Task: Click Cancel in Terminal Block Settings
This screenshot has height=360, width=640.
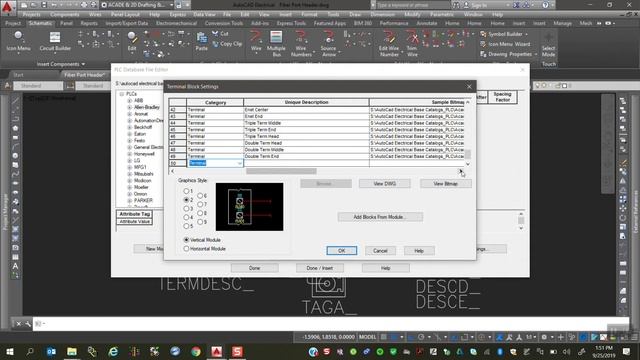Action: (x=380, y=251)
